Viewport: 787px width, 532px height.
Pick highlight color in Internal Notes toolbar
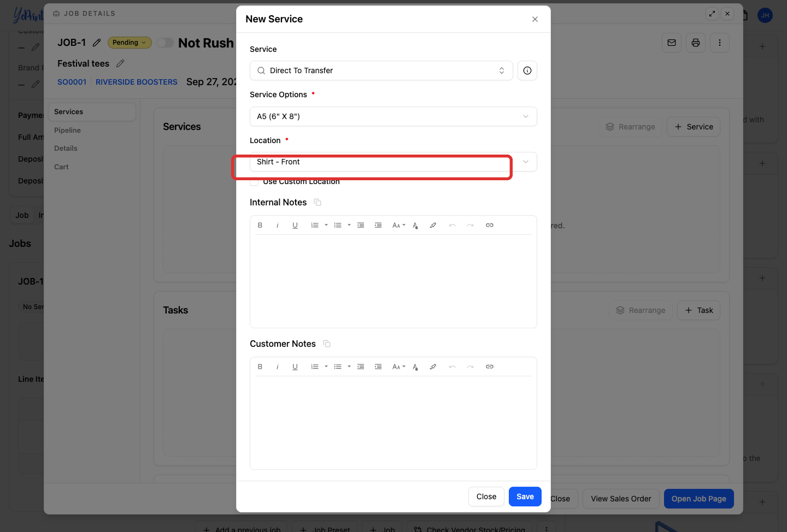coord(433,225)
